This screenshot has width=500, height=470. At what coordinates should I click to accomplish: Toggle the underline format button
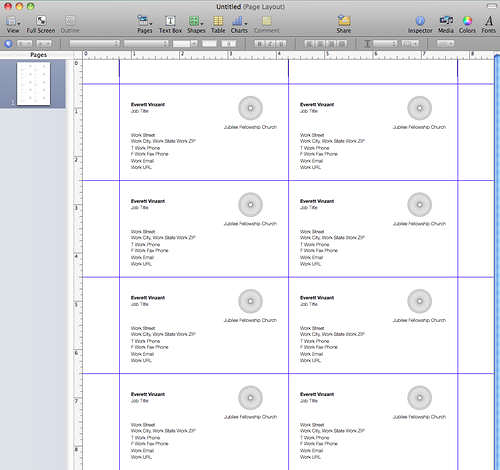coord(281,44)
